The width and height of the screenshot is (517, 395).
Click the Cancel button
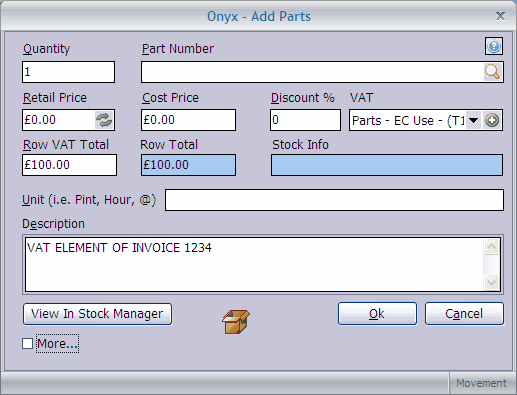pos(464,314)
